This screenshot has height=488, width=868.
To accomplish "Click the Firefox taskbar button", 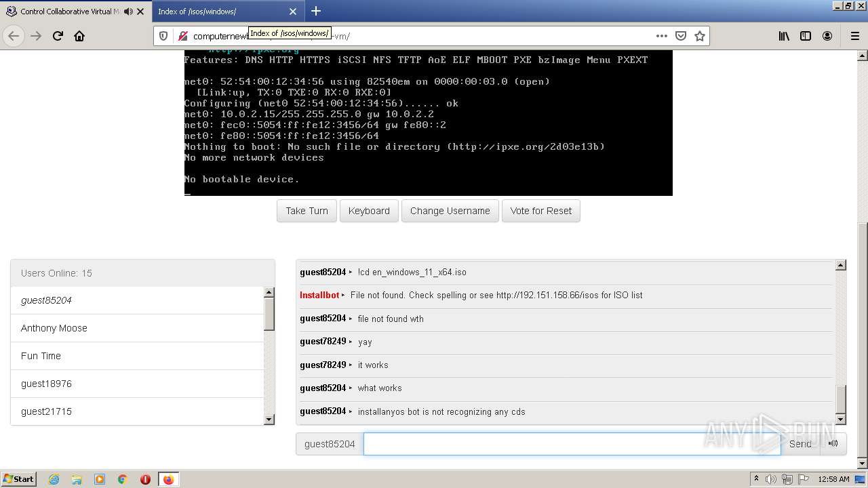I will [168, 479].
